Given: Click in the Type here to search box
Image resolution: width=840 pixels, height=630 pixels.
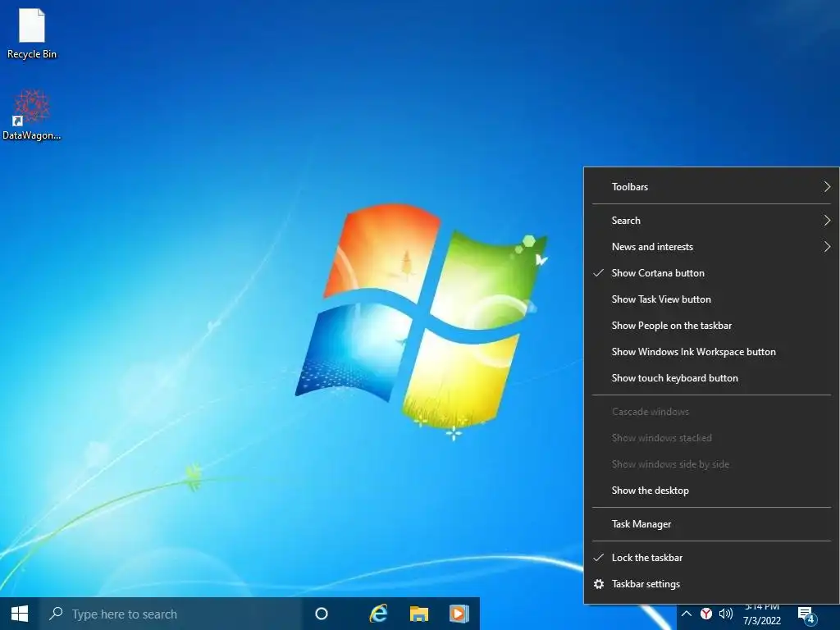Looking at the screenshot, I should tap(171, 614).
